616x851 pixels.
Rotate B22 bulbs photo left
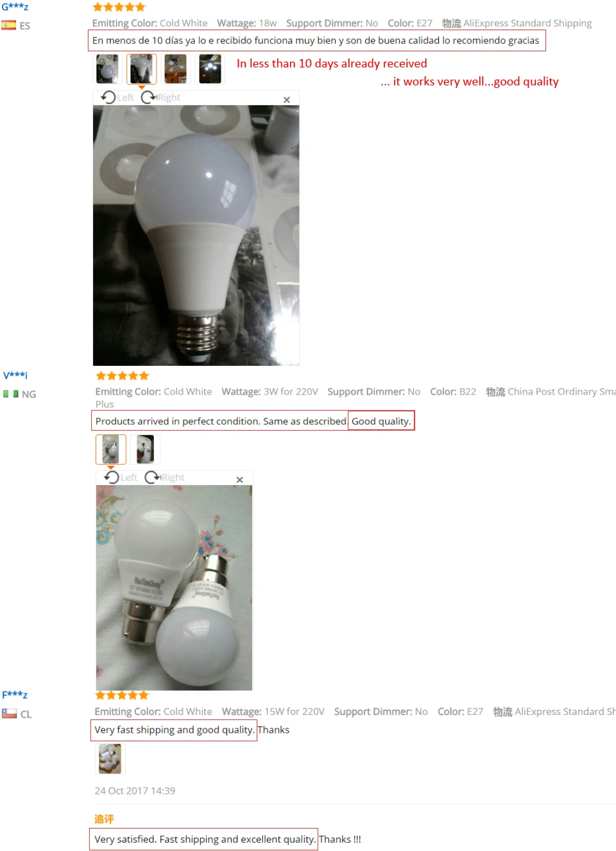tap(121, 477)
